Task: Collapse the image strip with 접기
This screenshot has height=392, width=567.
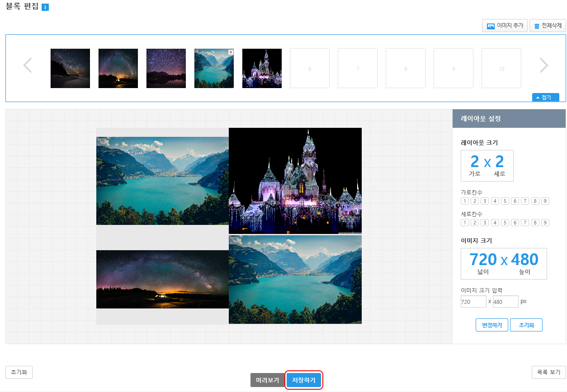Action: coord(546,97)
